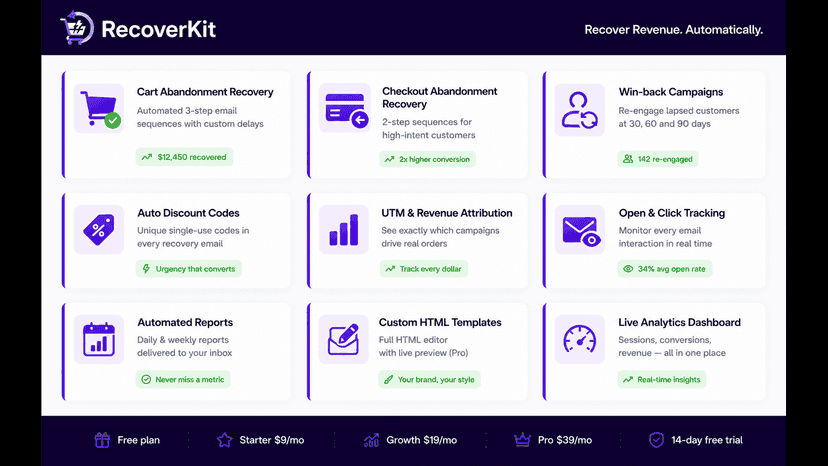Select the Pro $39/mo plan label
Image resolution: width=828 pixels, height=466 pixels.
pos(564,440)
